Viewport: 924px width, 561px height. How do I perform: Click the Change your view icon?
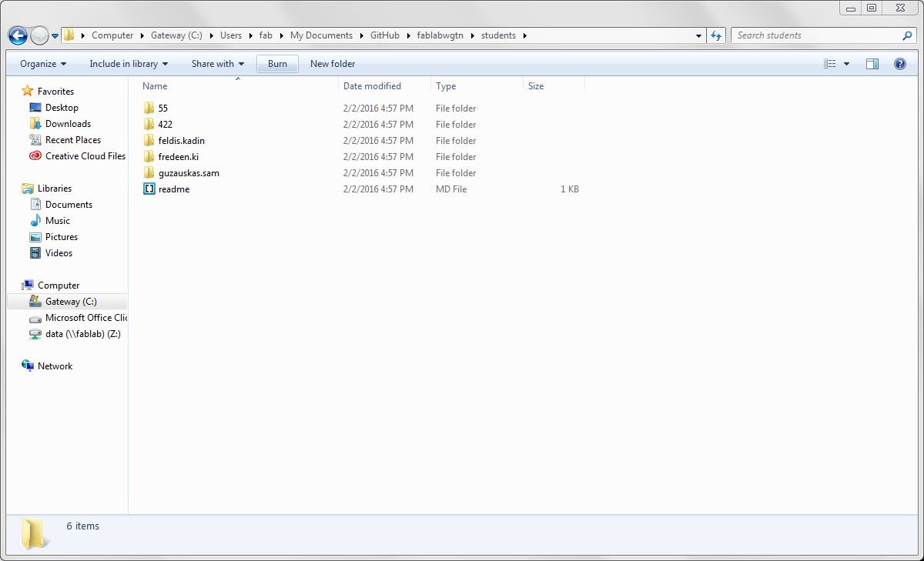(x=829, y=64)
